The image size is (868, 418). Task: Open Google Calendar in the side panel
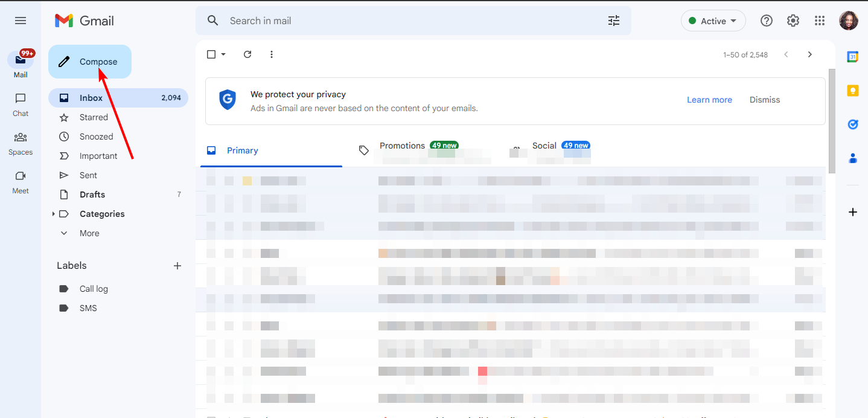tap(852, 56)
